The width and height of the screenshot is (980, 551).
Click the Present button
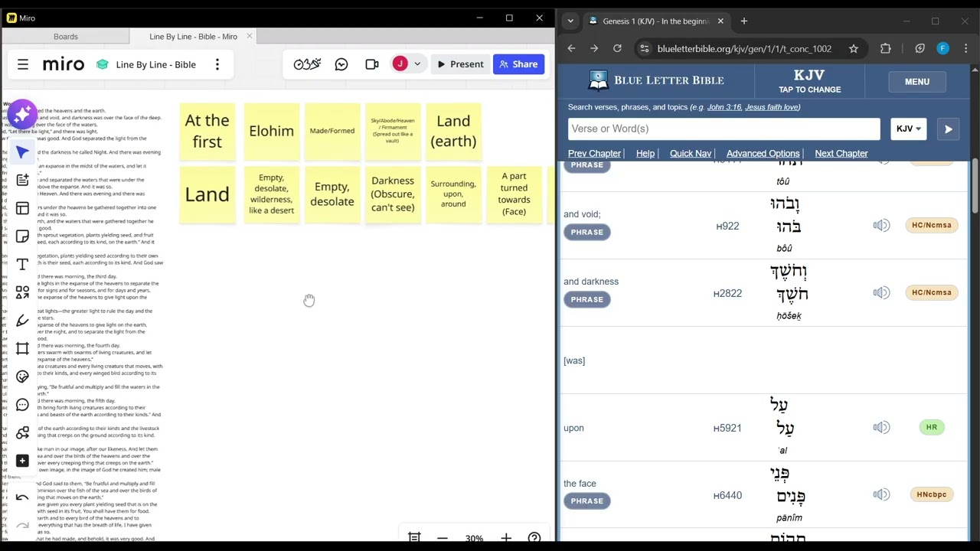pos(459,64)
